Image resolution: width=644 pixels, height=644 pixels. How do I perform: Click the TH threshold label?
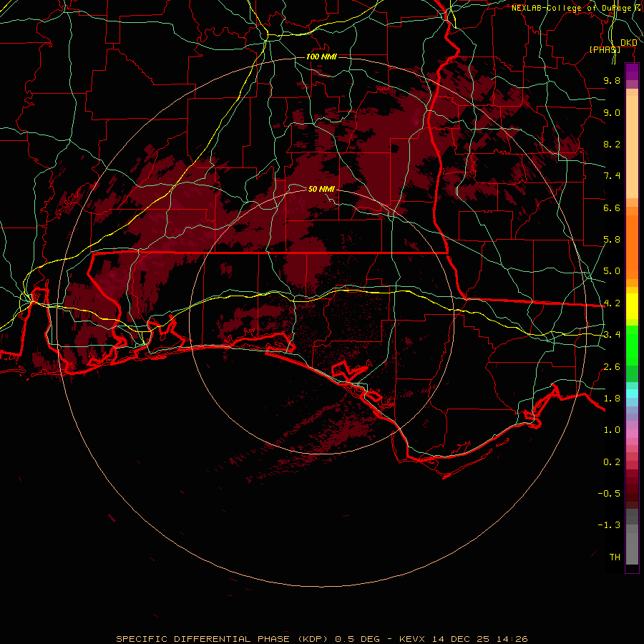(615, 557)
